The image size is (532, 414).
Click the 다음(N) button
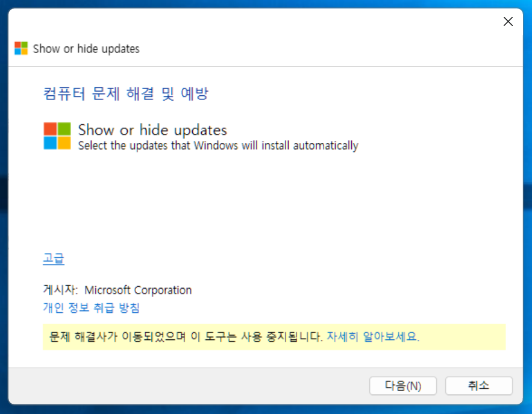coord(402,386)
